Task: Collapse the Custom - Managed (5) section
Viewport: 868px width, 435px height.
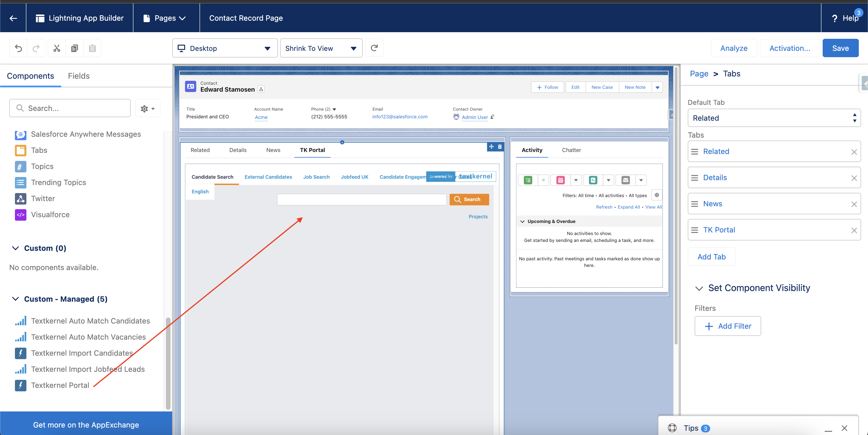Action: [x=15, y=299]
